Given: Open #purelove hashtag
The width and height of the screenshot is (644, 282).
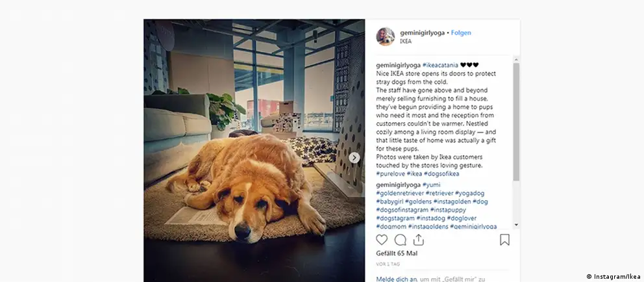Looking at the screenshot, I should click(390, 173).
